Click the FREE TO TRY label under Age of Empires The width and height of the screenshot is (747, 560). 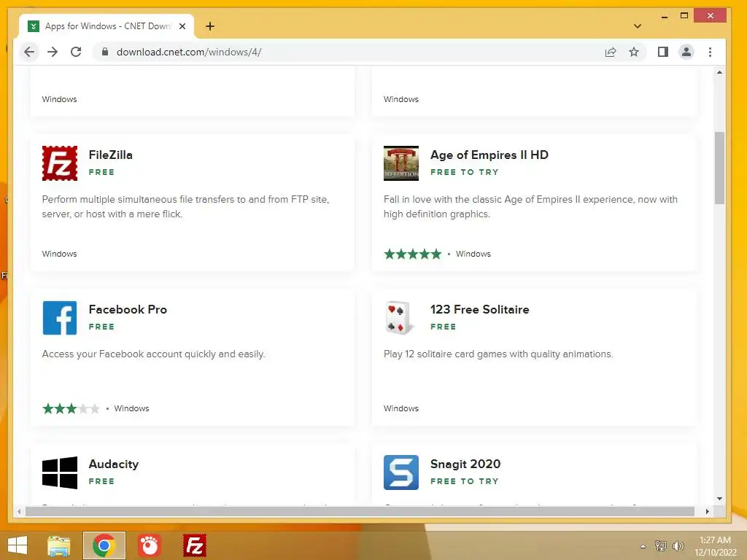tap(465, 172)
